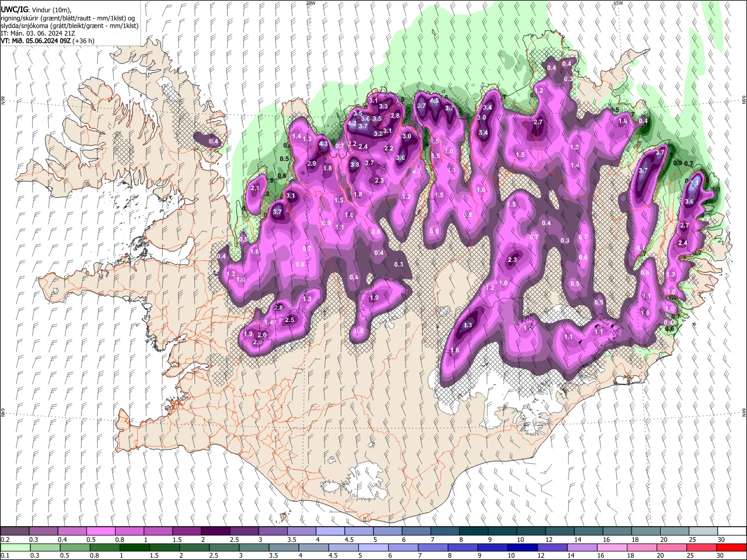747x560 pixels.
Task: Click the '3.8' value label on the map
Action: point(355,165)
